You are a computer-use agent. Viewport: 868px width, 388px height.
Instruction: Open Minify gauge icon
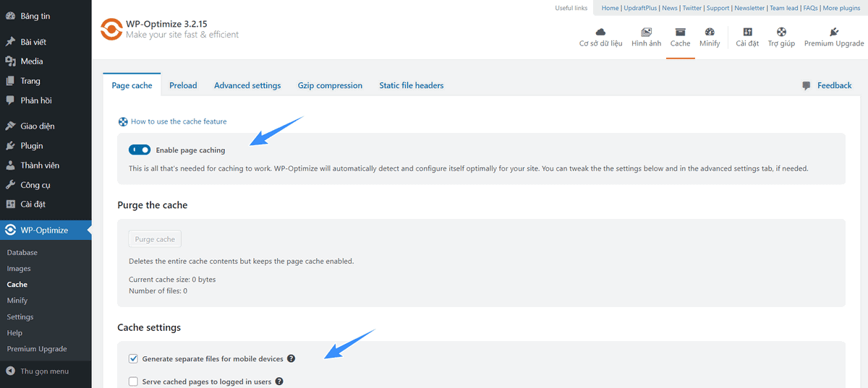[710, 32]
